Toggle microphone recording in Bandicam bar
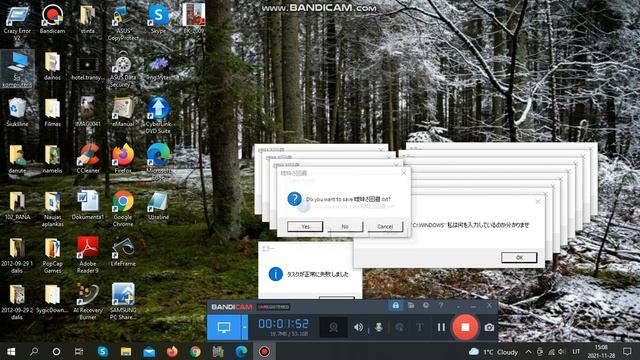Viewport: 640px width, 360px height. 378,327
